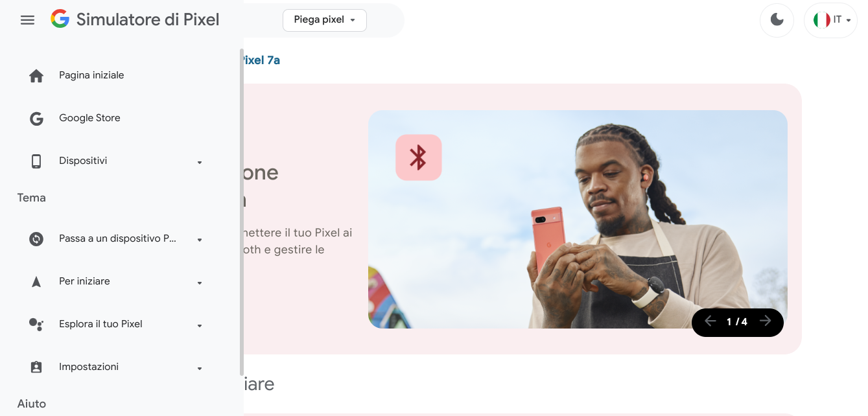Click the phone icon beside Dispositivi

tap(36, 161)
